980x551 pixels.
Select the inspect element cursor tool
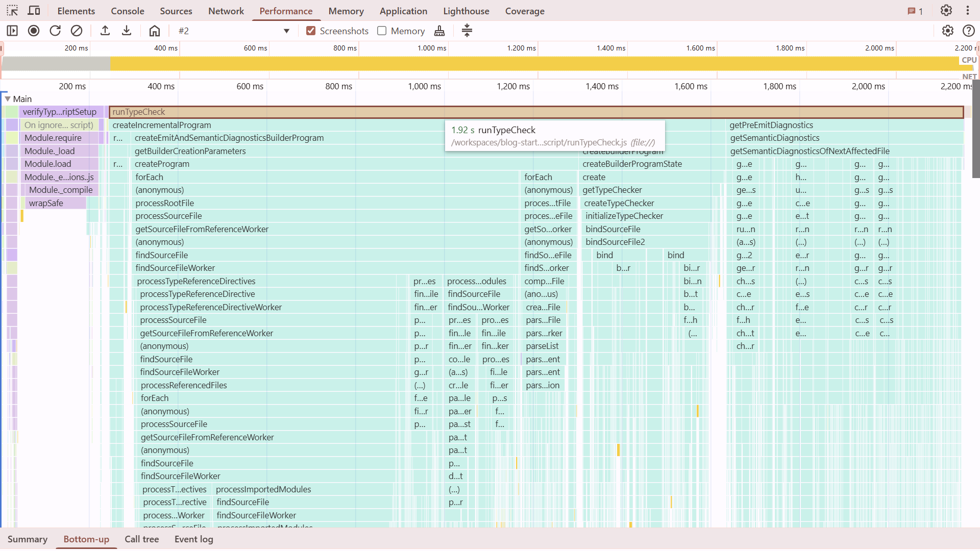coord(11,10)
